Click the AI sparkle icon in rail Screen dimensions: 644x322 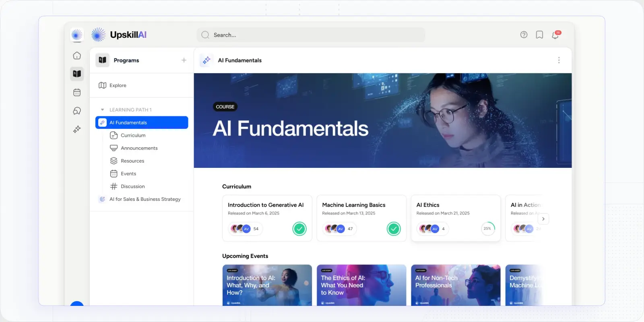pos(77,129)
